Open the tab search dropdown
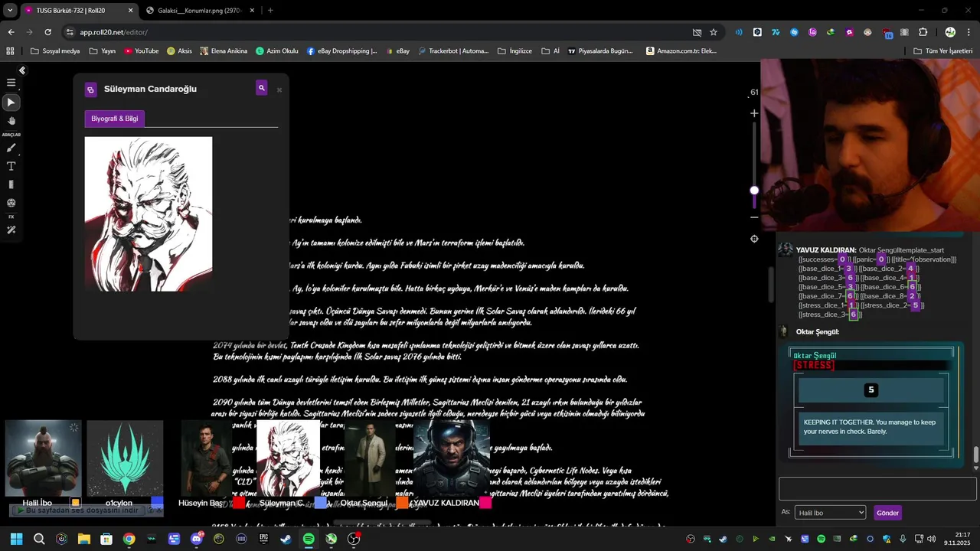Viewport: 980px width, 551px height. [x=10, y=11]
